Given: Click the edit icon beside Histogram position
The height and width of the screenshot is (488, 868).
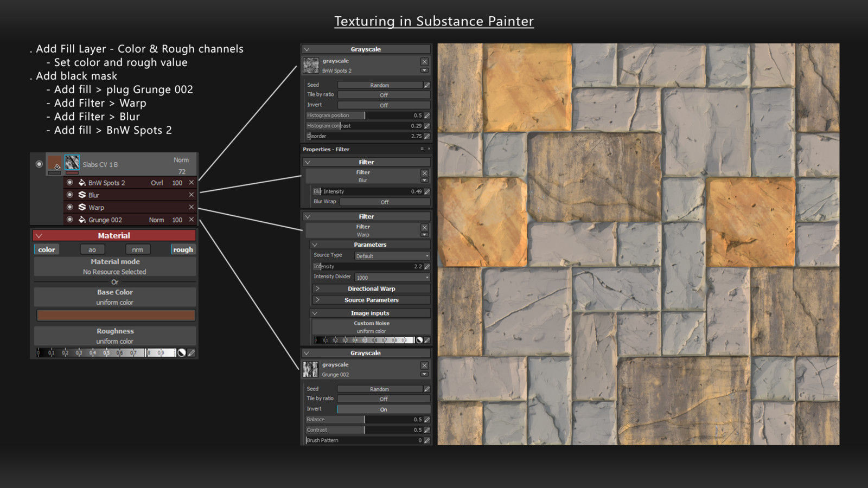Looking at the screenshot, I should pos(427,115).
